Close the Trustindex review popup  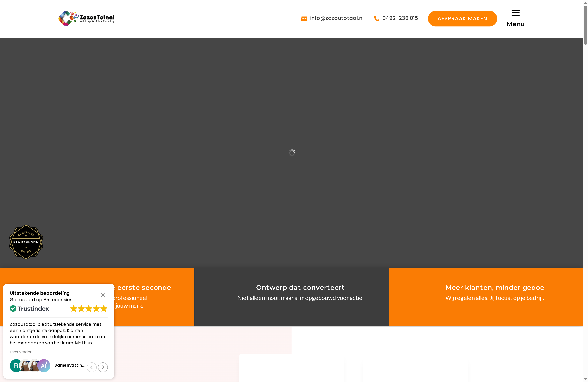(103, 295)
